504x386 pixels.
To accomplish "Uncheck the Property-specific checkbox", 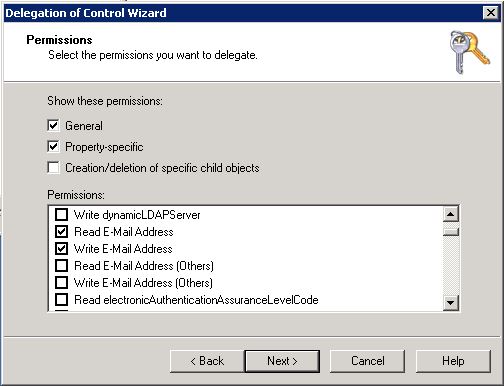I will pos(53,147).
